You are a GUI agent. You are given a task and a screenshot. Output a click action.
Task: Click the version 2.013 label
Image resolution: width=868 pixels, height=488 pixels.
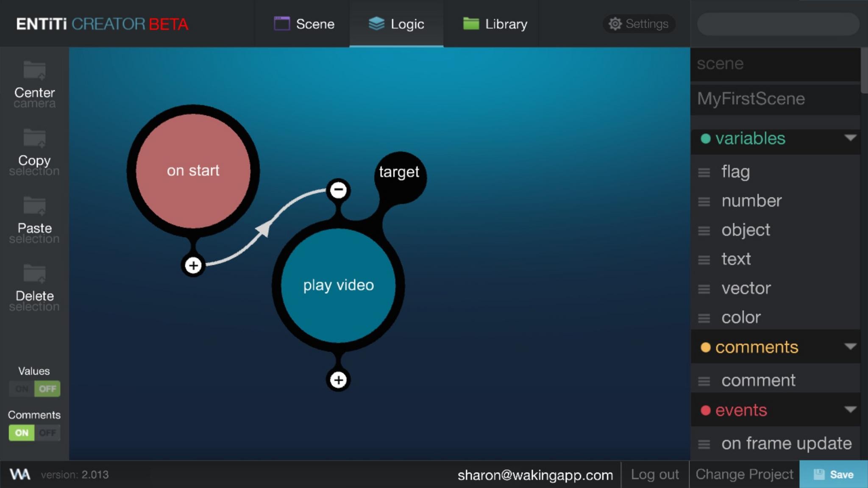[x=75, y=475]
